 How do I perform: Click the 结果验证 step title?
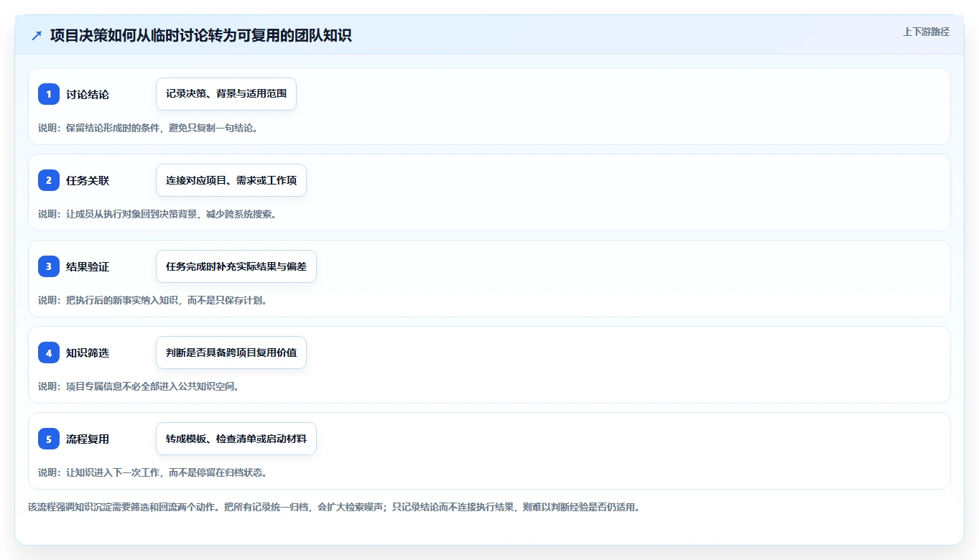click(x=88, y=266)
